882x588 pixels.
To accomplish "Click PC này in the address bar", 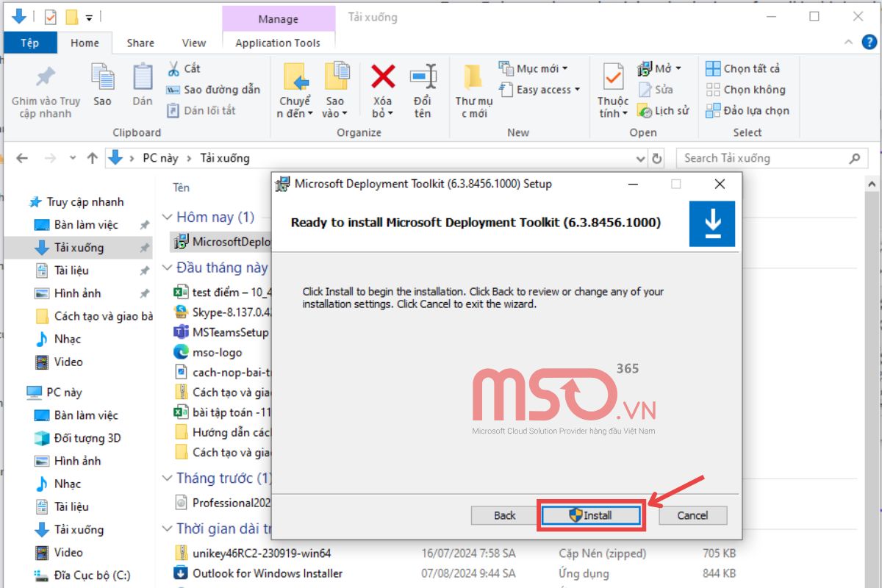I will tap(160, 158).
